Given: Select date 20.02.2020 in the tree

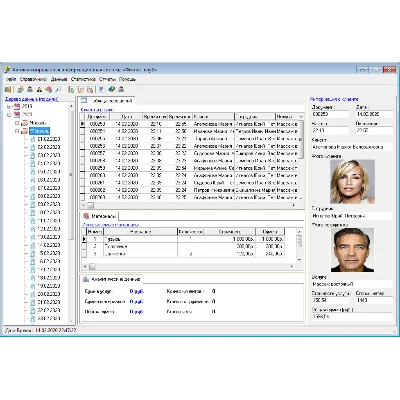Looking at the screenshot, I should tap(49, 294).
